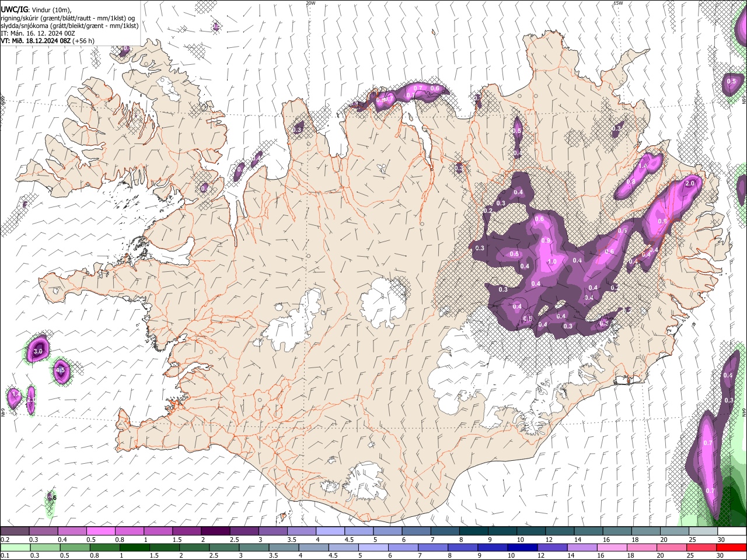Select the red swatch above lower-row '30'
Image resolution: width=747 pixels, height=560 pixels.
(x=732, y=547)
